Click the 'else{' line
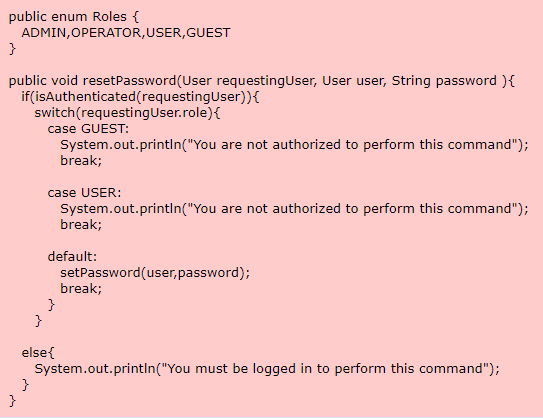Viewport: 543px width, 418px height. 38,353
